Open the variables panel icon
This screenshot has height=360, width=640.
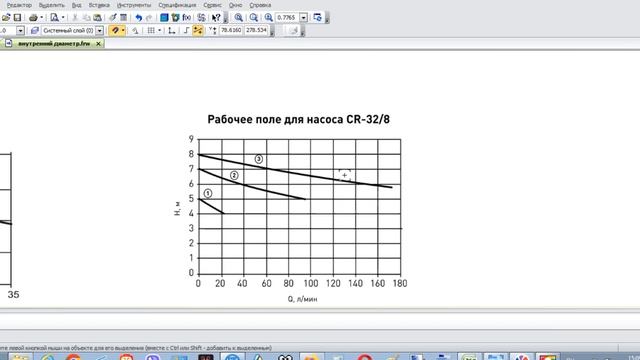[x=175, y=18]
